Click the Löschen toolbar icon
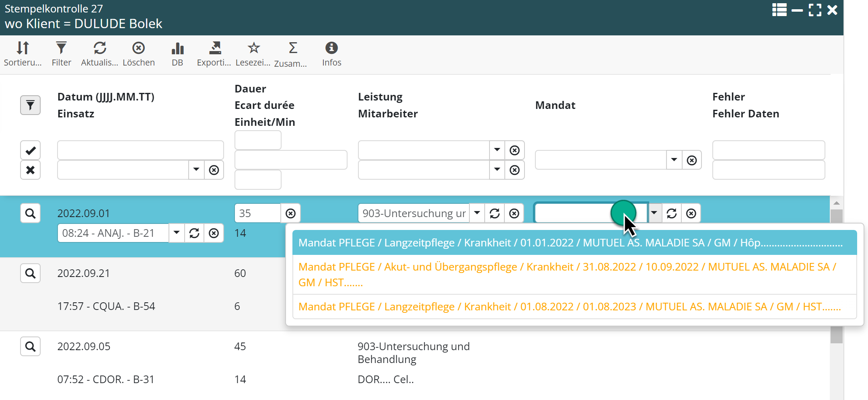Image resolution: width=868 pixels, height=400 pixels. 138,48
